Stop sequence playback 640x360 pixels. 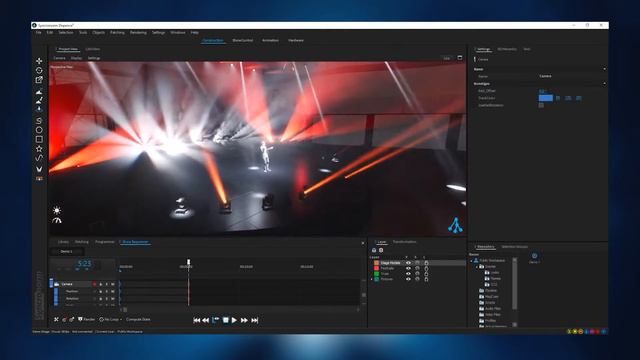225,320
